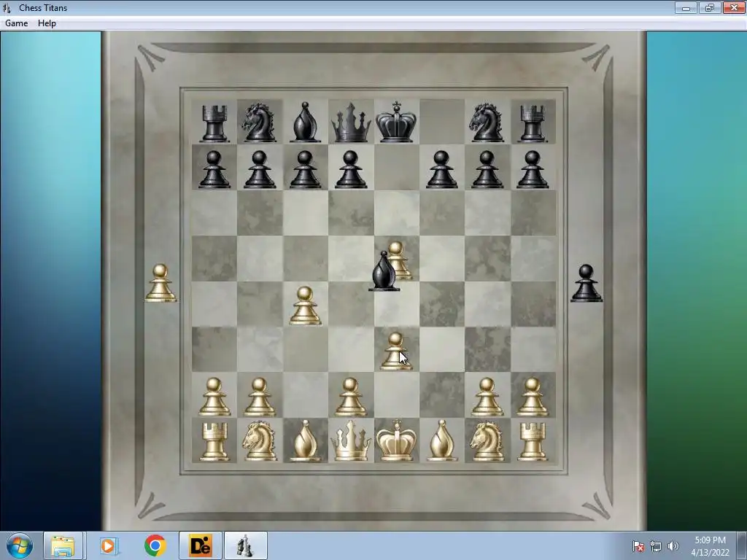Select the white bishop on f1

click(441, 441)
